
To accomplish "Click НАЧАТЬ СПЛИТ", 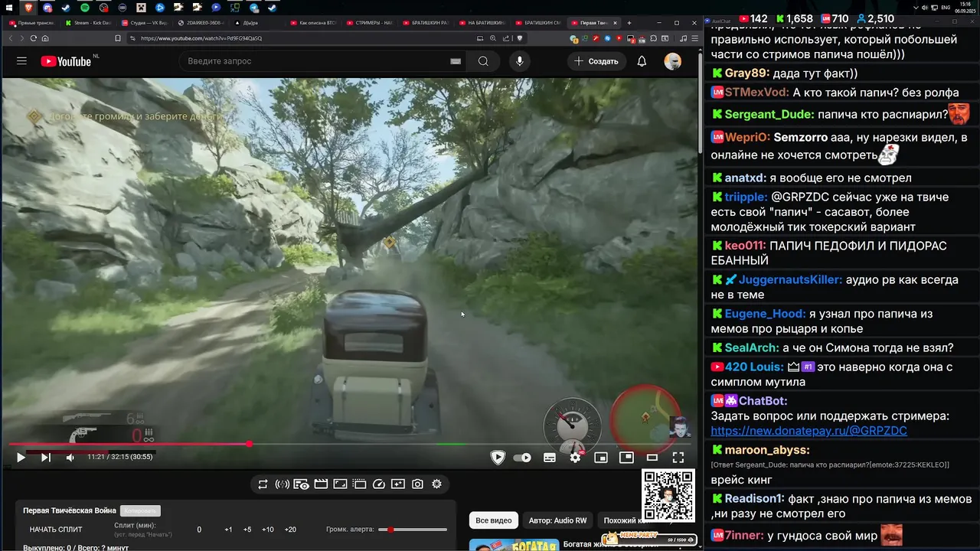I will 56,530.
